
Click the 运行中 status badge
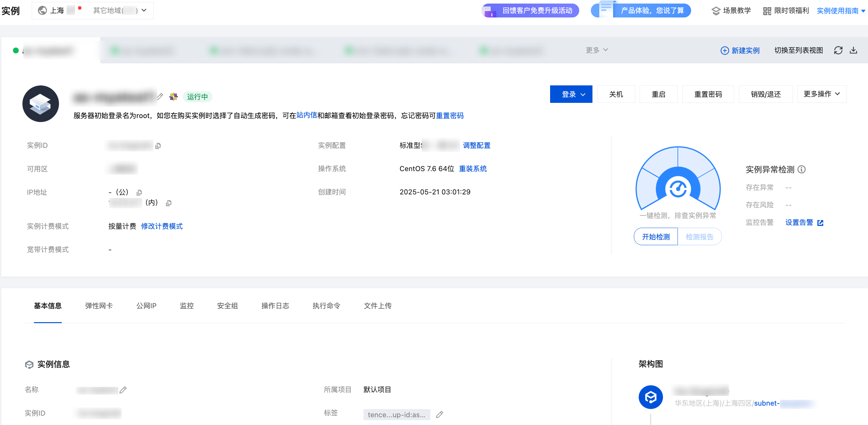pyautogui.click(x=197, y=97)
